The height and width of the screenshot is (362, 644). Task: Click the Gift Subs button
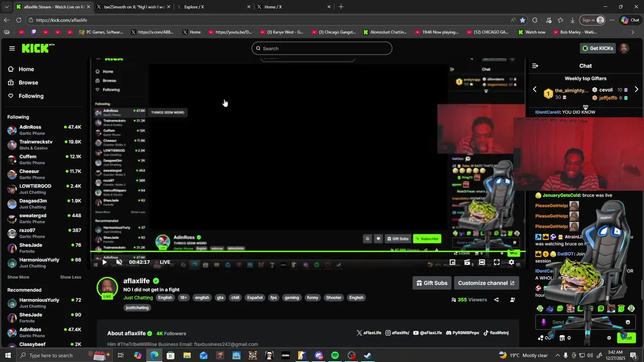(432, 283)
